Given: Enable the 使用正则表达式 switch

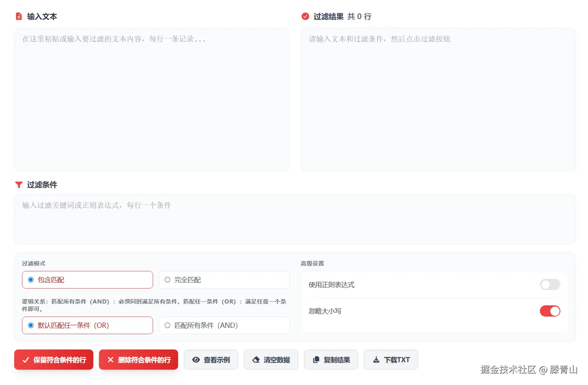Looking at the screenshot, I should (550, 284).
